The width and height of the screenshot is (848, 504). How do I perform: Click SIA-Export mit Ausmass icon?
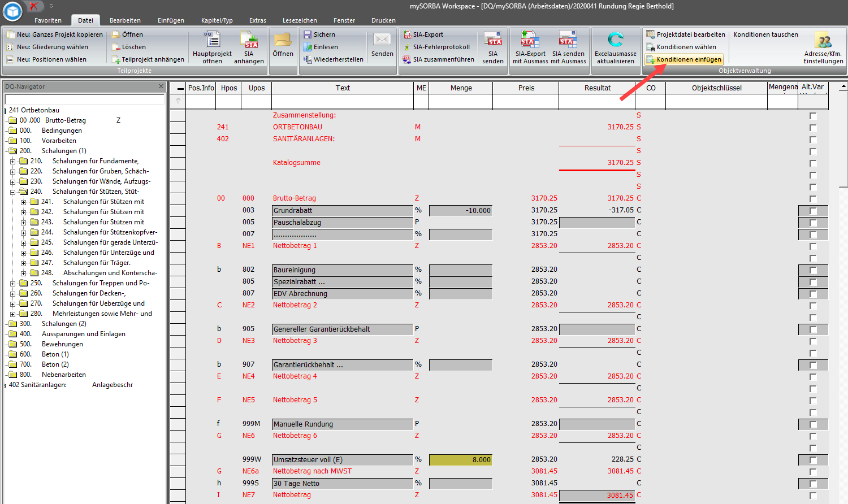click(530, 40)
